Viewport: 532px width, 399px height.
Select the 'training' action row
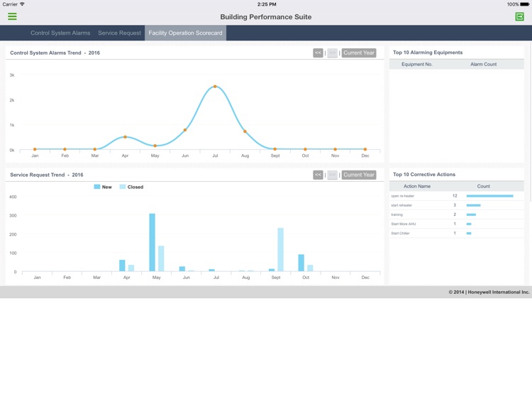pyautogui.click(x=457, y=214)
